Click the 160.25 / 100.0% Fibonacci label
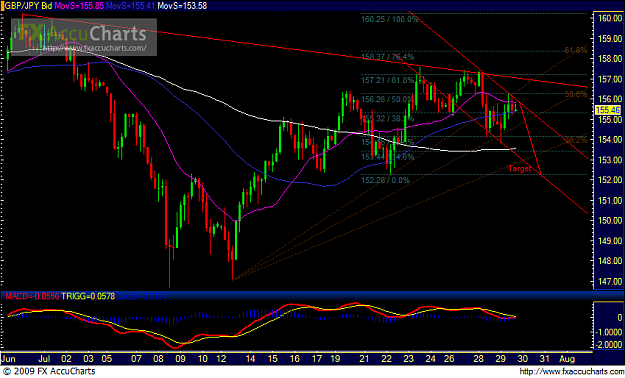This screenshot has width=625, height=378. tap(389, 19)
